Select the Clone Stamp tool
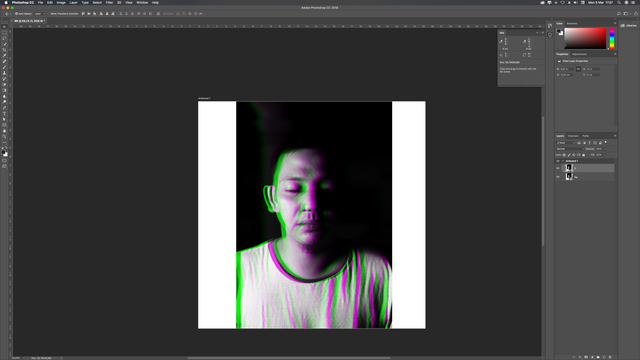The image size is (640, 360). pos(4,73)
